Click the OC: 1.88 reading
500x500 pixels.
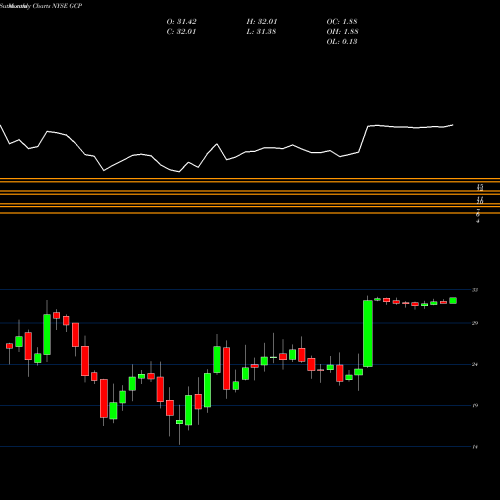point(342,22)
